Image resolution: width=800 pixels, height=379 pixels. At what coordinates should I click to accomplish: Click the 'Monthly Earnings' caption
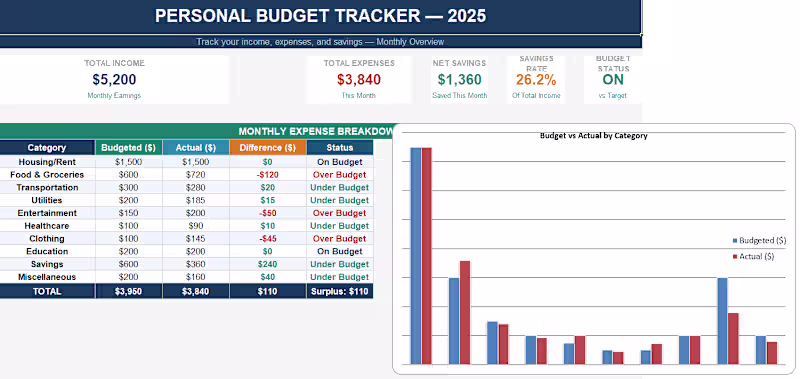(114, 95)
